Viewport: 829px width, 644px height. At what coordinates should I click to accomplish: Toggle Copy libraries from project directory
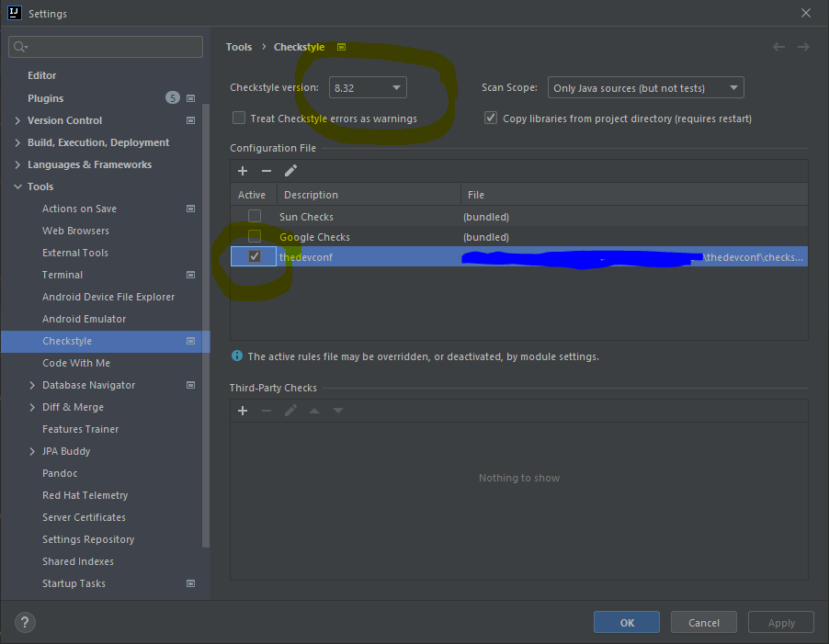tap(491, 118)
